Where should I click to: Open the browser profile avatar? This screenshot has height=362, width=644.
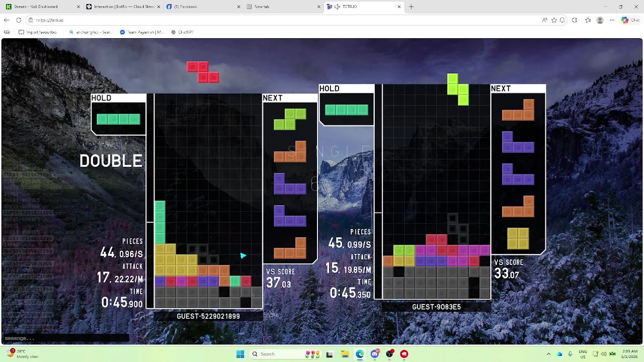click(600, 20)
